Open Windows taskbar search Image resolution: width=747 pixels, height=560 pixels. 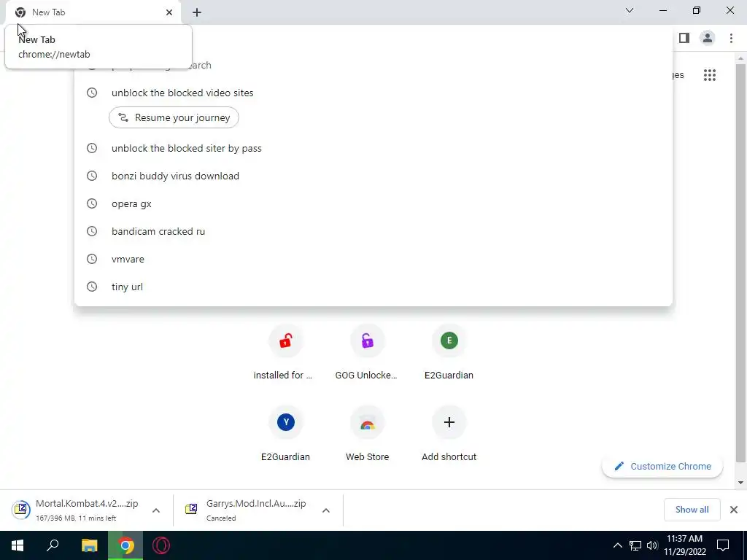pyautogui.click(x=53, y=545)
